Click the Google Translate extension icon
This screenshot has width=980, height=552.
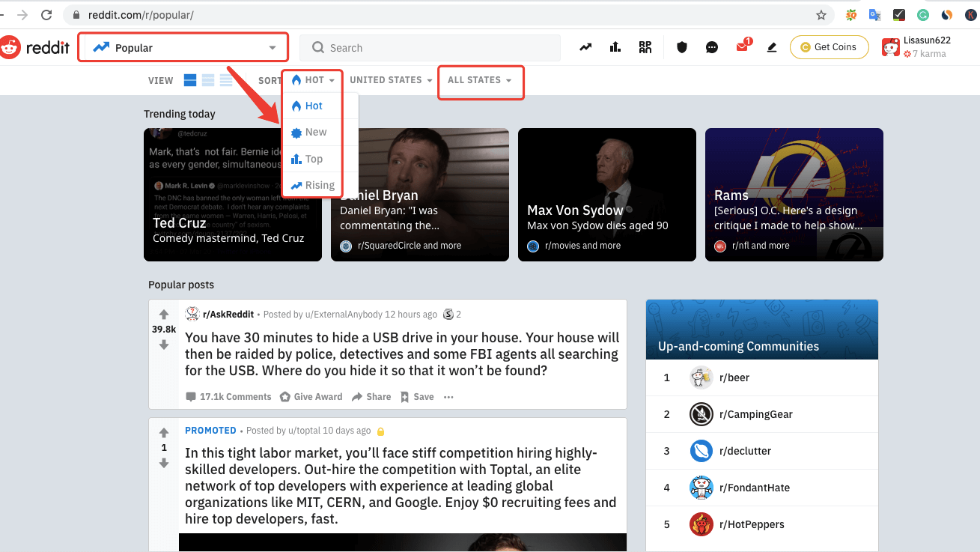coord(874,15)
